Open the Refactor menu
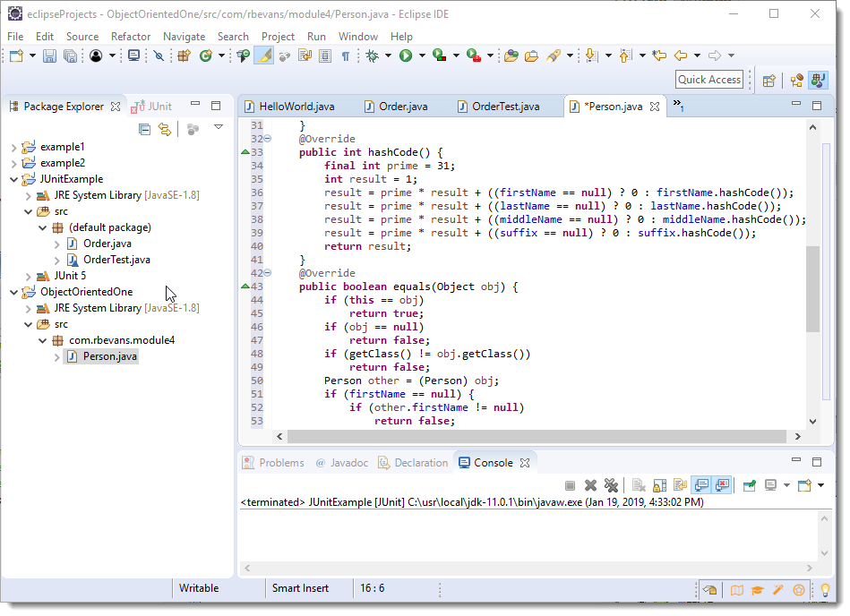Image resolution: width=850 pixels, height=616 pixels. 131,37
